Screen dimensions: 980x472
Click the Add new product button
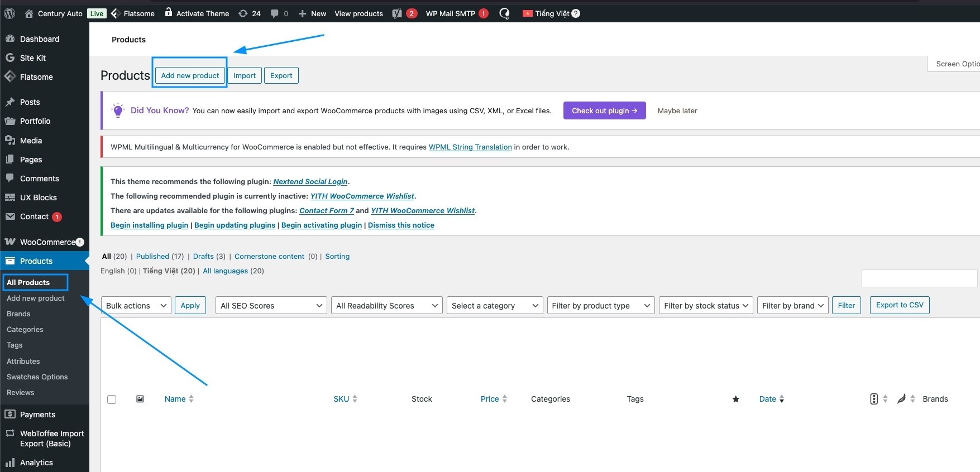[190, 76]
